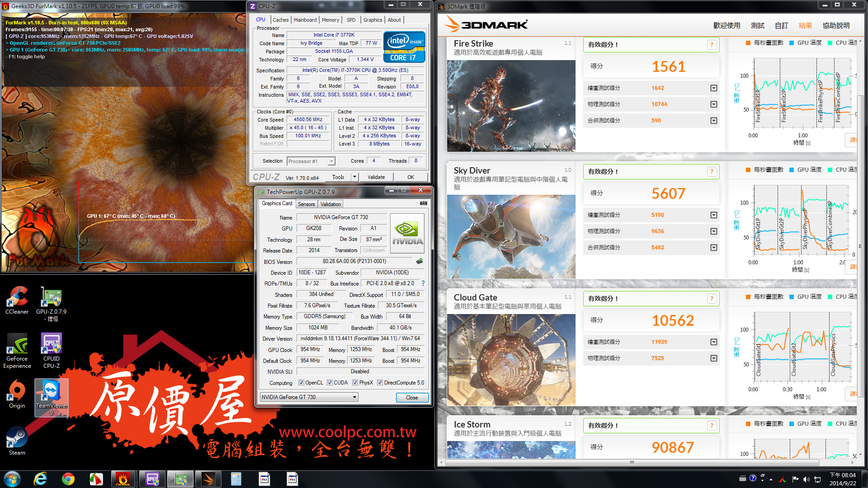Show hidden tray icons arrow
This screenshot has height=488, width=868.
pyautogui.click(x=771, y=479)
